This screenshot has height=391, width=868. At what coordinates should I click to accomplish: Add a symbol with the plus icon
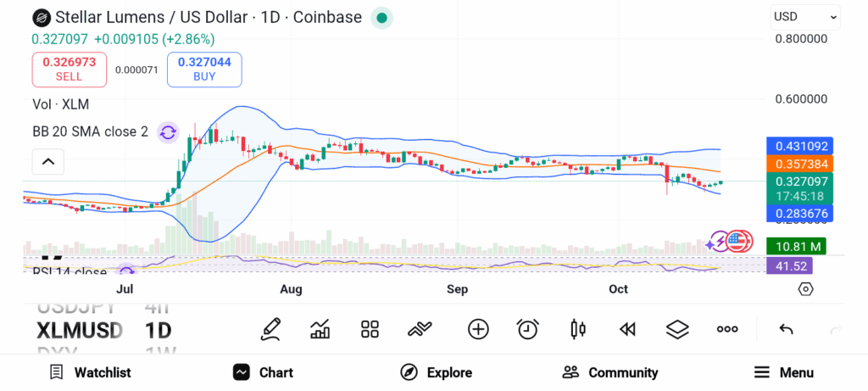tap(478, 329)
